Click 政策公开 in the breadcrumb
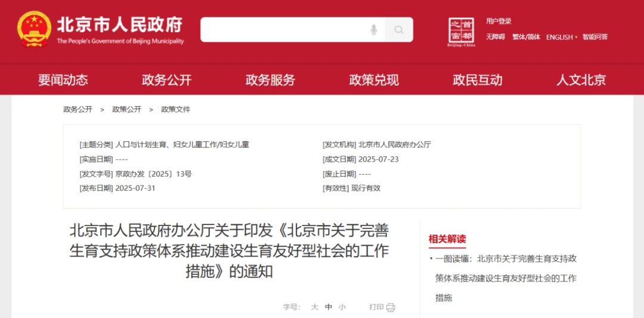The width and height of the screenshot is (644, 318). 126,109
